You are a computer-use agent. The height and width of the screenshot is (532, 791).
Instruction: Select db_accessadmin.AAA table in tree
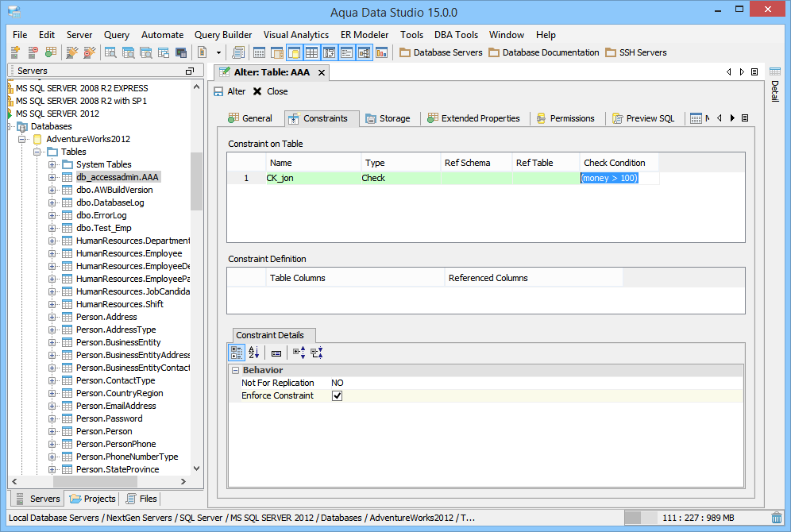(x=118, y=177)
